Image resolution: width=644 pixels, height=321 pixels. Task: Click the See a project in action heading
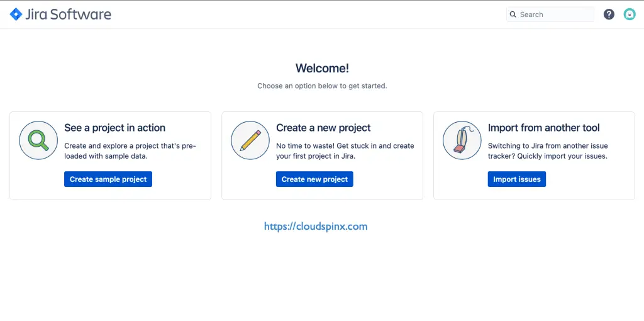114,128
